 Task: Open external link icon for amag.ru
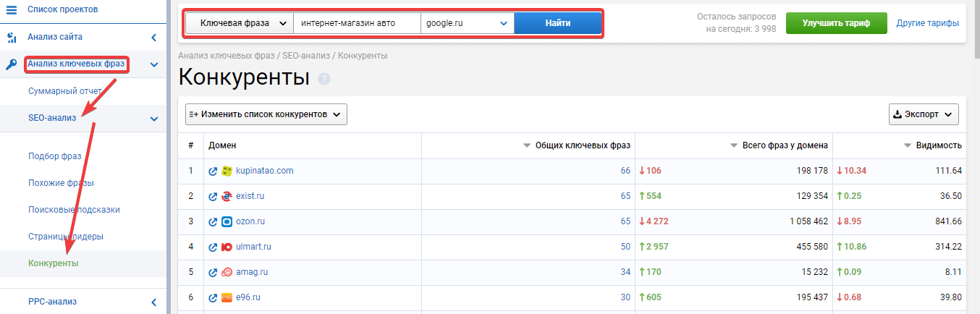(x=213, y=273)
